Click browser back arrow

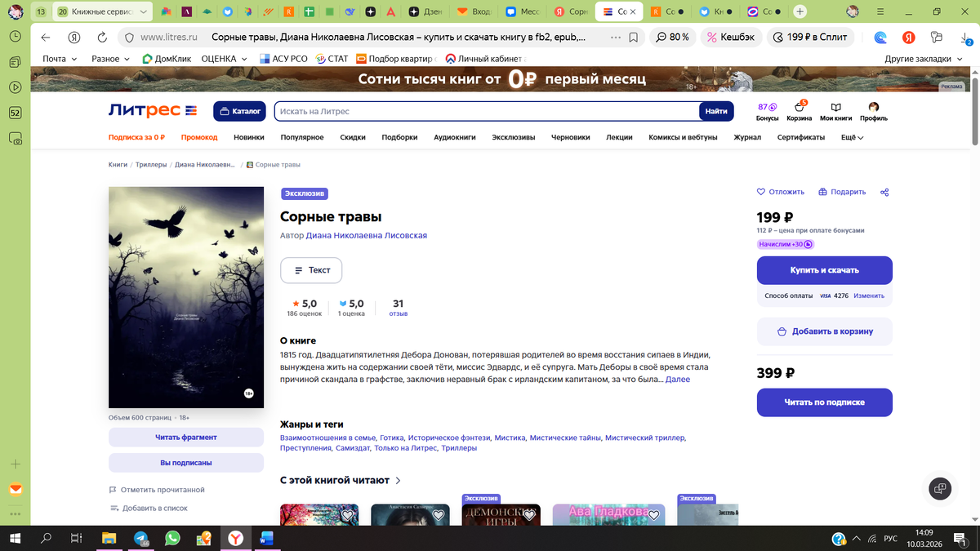tap(46, 38)
